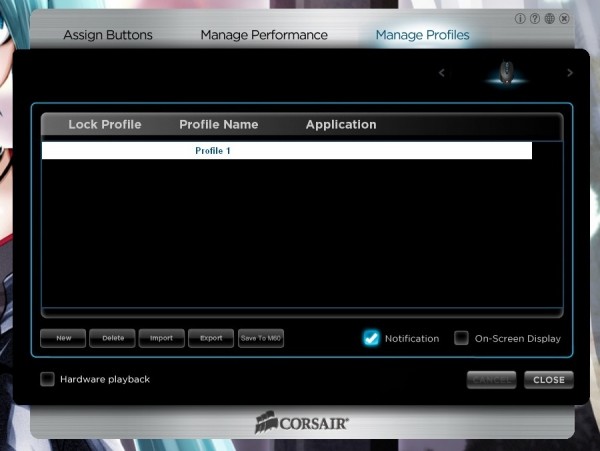The height and width of the screenshot is (451, 600).
Task: Go to next device with right arrow
Action: coord(570,73)
